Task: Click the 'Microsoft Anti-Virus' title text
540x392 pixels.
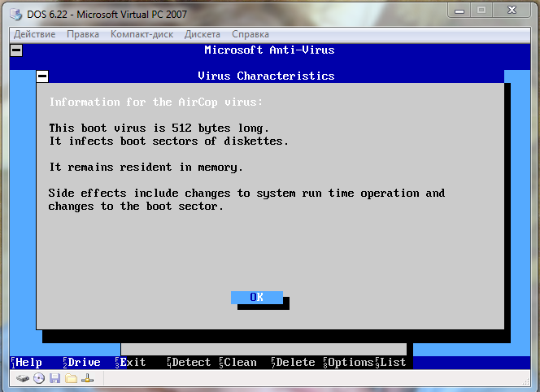Action: click(269, 50)
